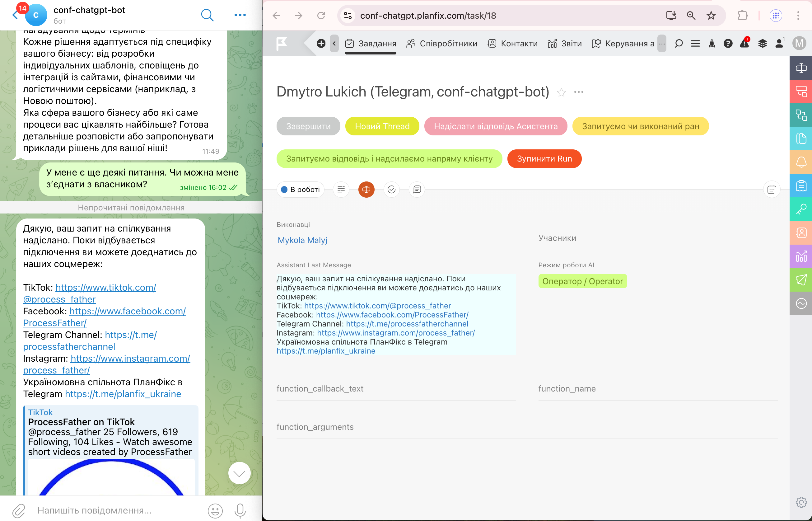Click the paper plane sidebar icon
Image resolution: width=812 pixels, height=521 pixels.
(x=801, y=280)
